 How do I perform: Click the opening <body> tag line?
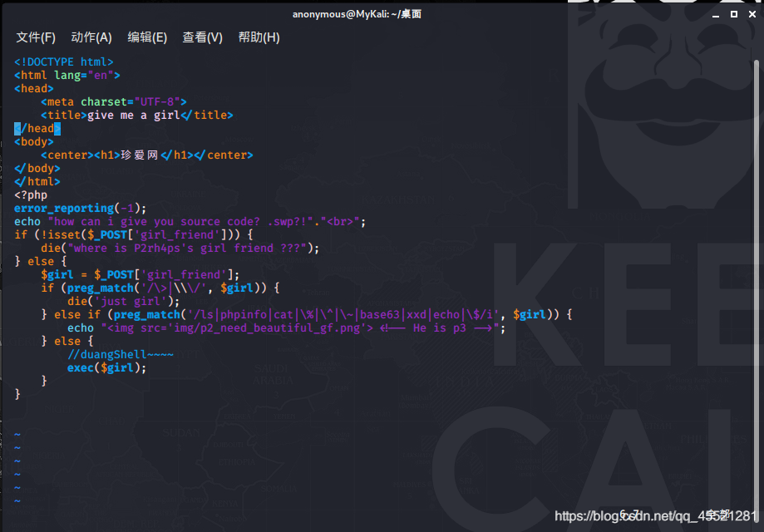tap(34, 142)
